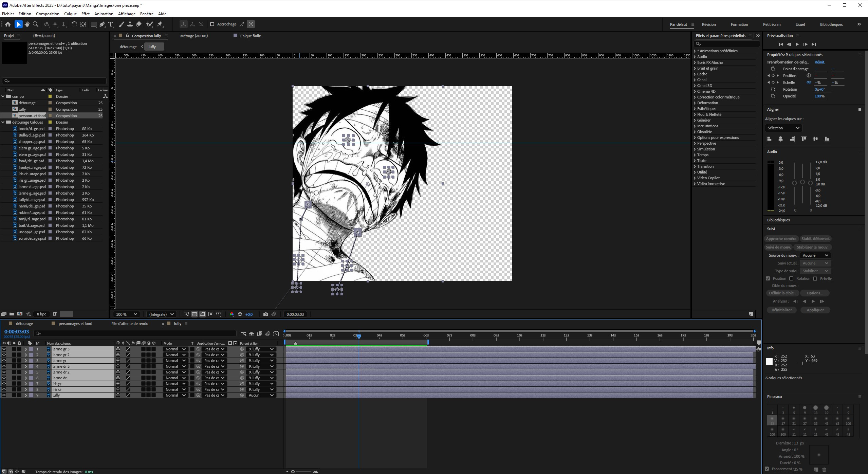Viewport: 868px width, 474px height.
Task: Select the Puppet Pin tool
Action: [x=160, y=24]
